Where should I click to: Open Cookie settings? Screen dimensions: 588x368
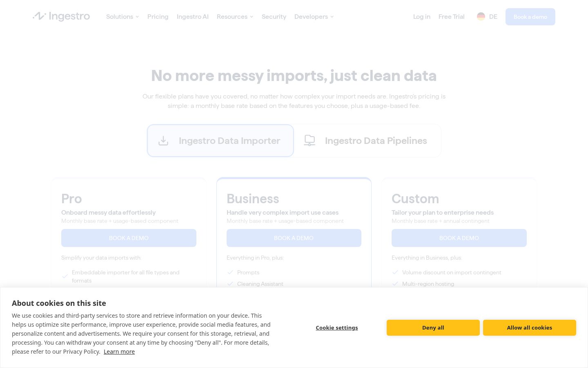(337, 328)
